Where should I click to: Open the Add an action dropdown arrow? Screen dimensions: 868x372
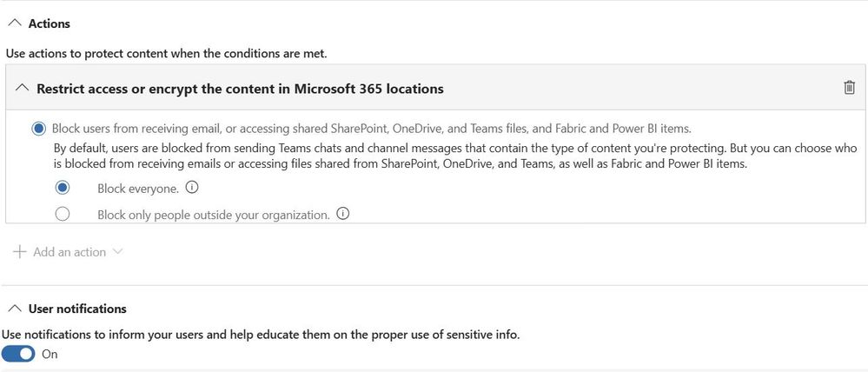tap(118, 252)
